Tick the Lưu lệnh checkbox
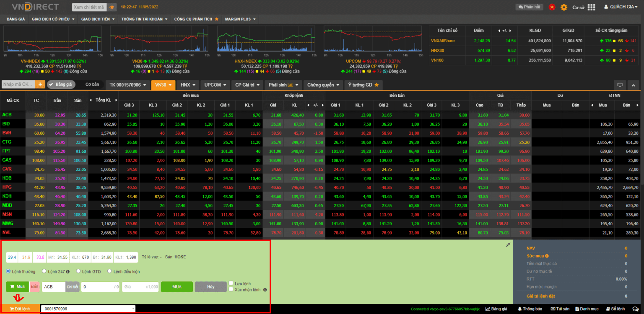The image size is (644, 314). 231,283
